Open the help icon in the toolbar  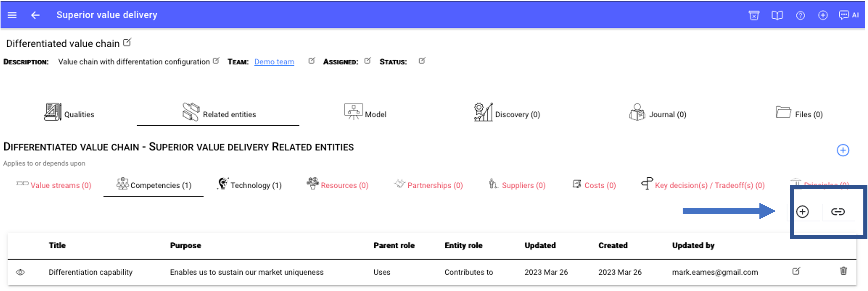click(800, 15)
